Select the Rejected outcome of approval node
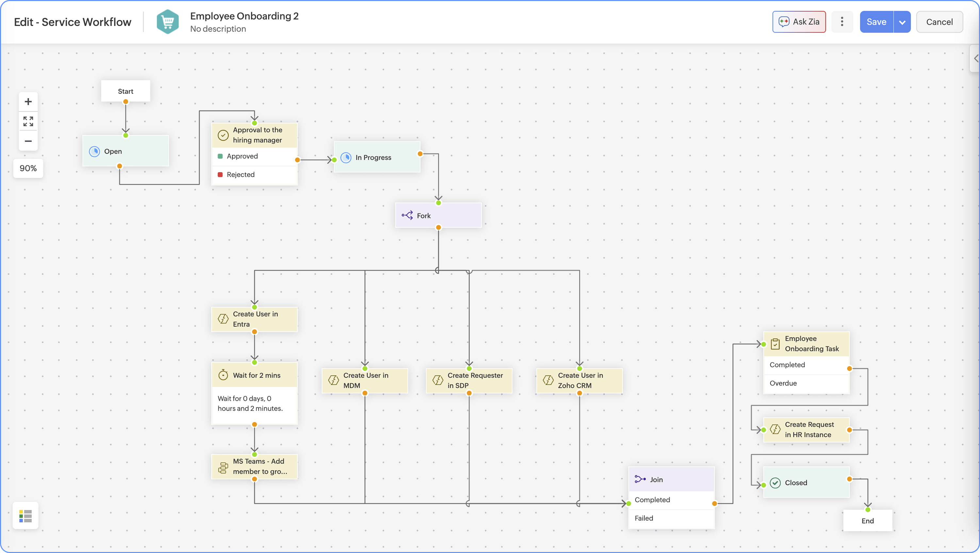980x553 pixels. click(x=240, y=175)
